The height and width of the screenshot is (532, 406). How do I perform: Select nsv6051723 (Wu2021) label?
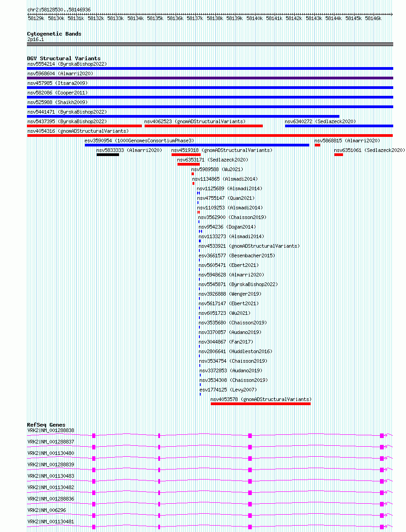[x=224, y=313]
